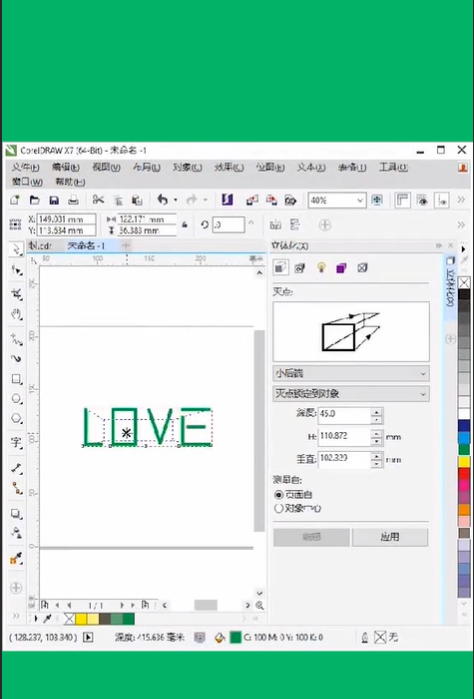
Task: Open the 视图 (View) menu
Action: coord(106,167)
